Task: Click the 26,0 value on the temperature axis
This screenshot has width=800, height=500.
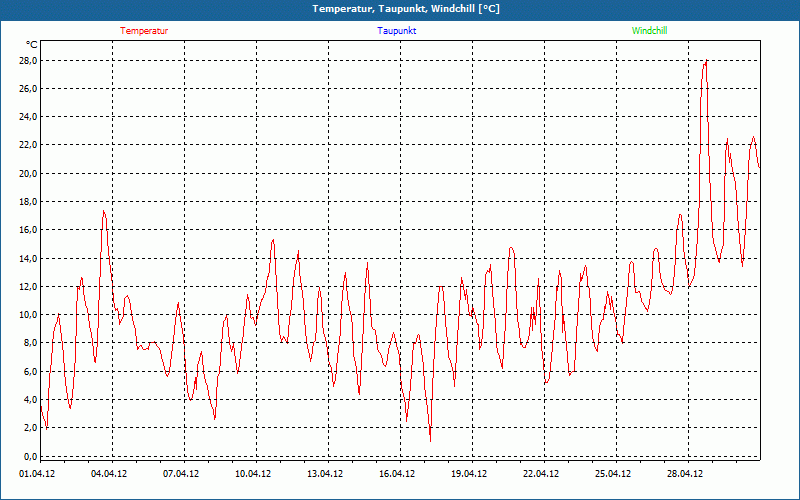Action: (28, 89)
